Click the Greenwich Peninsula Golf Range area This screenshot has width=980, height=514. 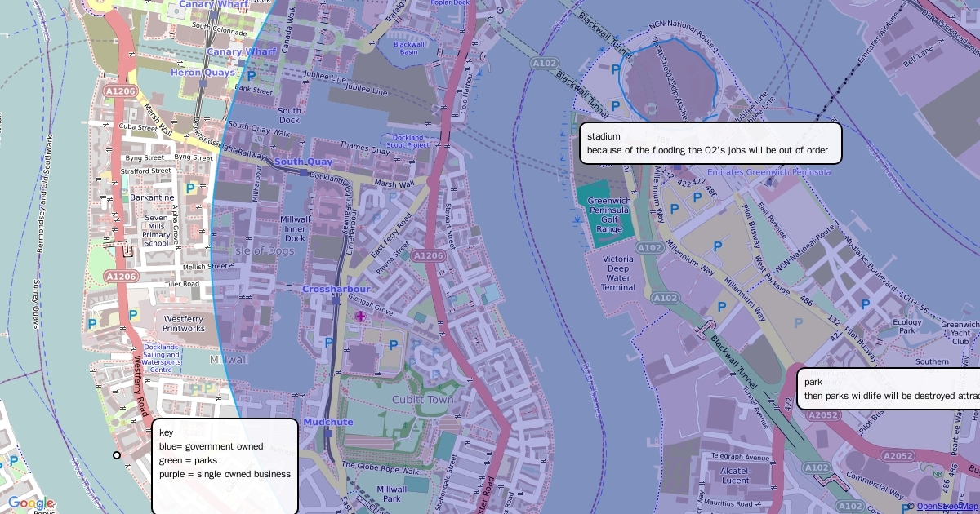[608, 215]
